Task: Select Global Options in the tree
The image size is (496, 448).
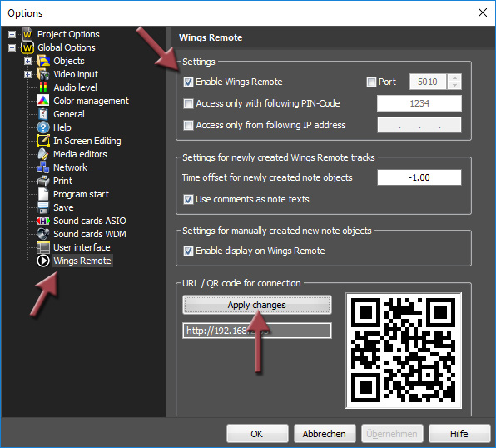Action: [x=67, y=47]
